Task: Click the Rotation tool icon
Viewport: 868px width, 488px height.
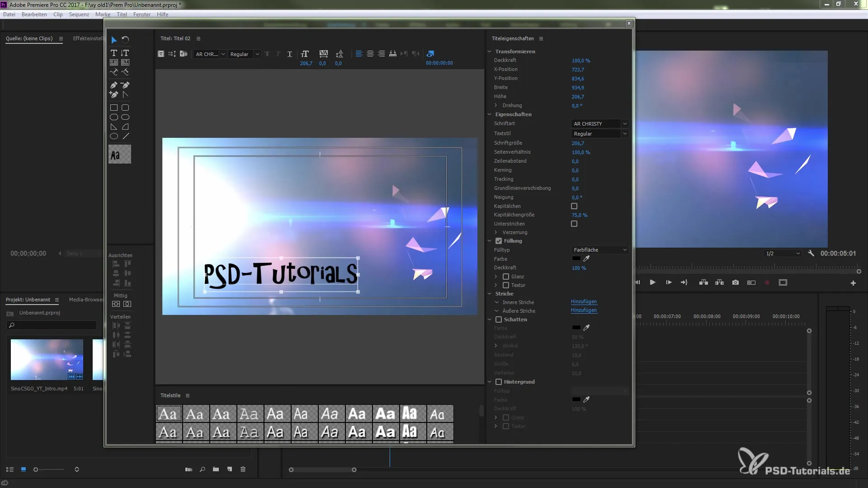Action: tap(125, 40)
